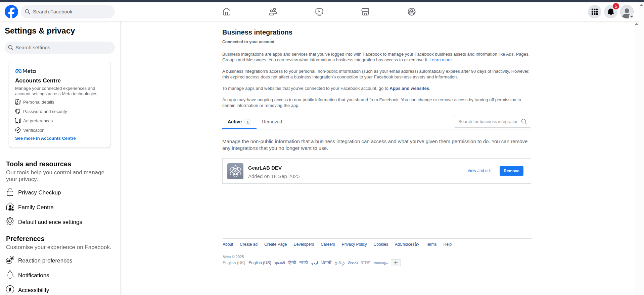Viewport: 644px width, 295px height.
Task: Click the Search settings field
Action: 60,48
